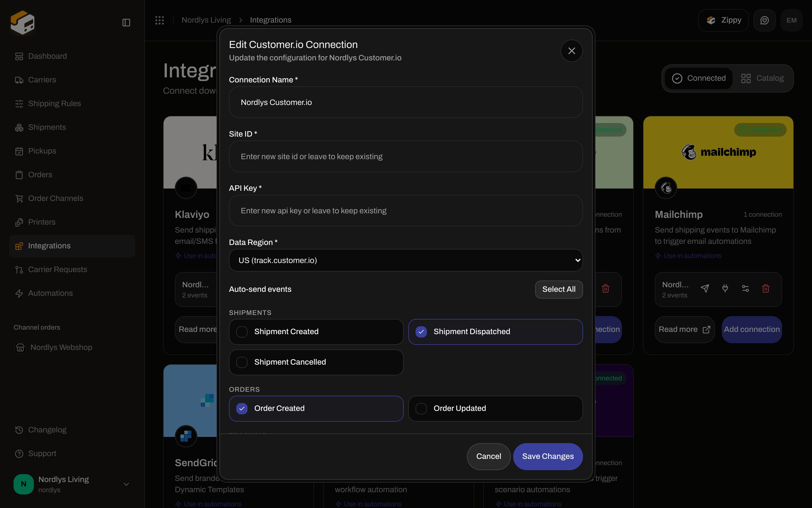Click Save Changes button
The height and width of the screenshot is (508, 812).
pyautogui.click(x=548, y=456)
